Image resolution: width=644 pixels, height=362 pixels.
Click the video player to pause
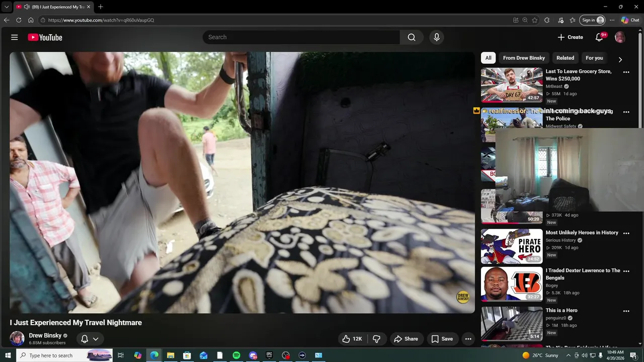click(242, 183)
